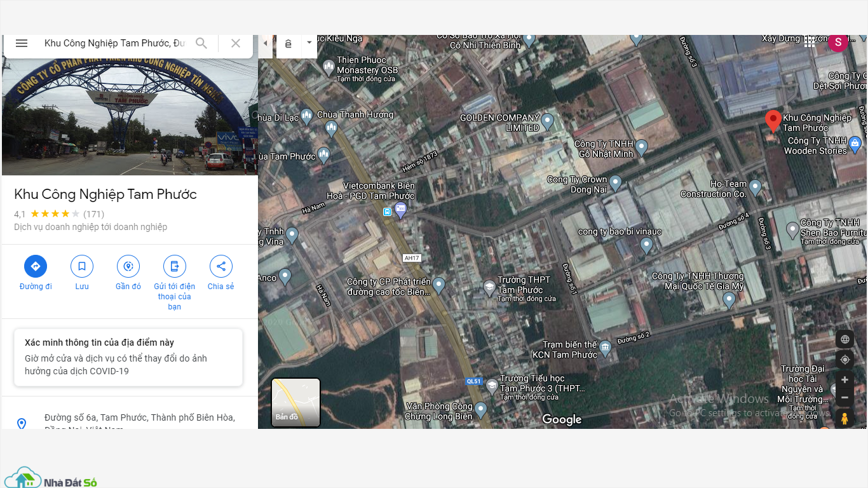This screenshot has width=868, height=488.
Task: Show my location target button
Action: 844,360
